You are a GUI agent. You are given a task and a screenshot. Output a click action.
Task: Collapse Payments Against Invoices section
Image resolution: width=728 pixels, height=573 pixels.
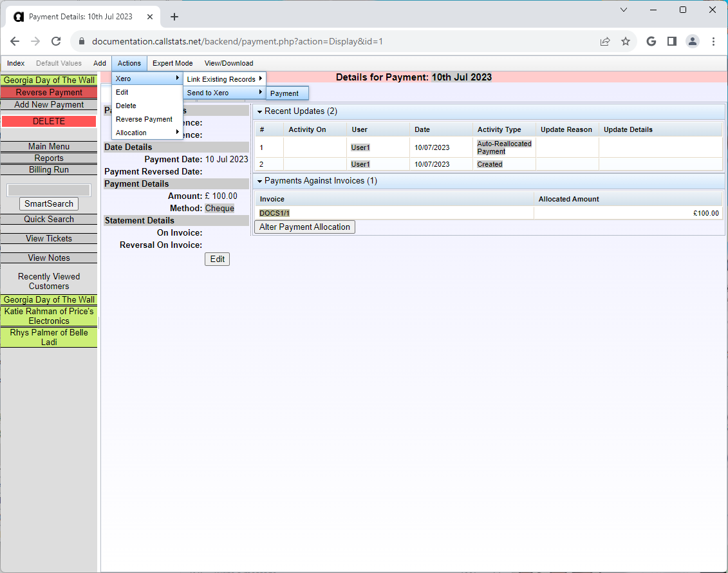pyautogui.click(x=259, y=182)
